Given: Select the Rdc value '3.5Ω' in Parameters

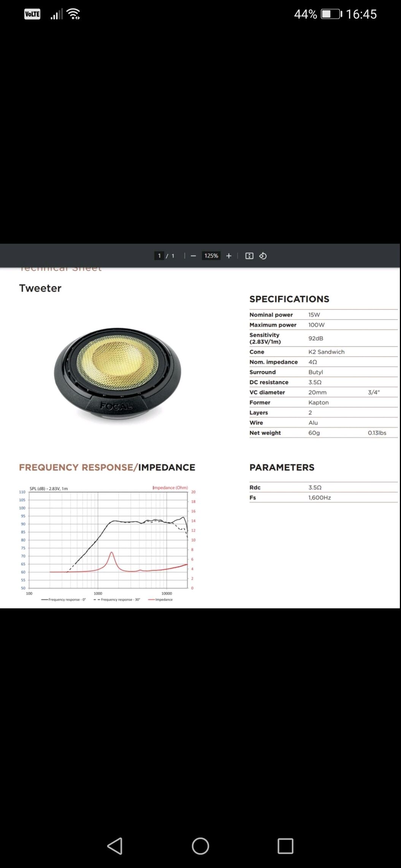Looking at the screenshot, I should [315, 488].
